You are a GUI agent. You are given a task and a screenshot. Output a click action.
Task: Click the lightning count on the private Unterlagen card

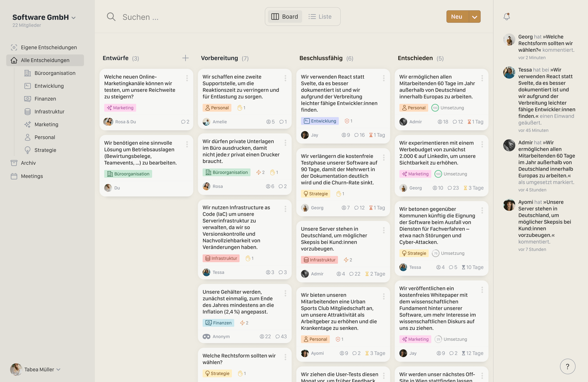[260, 172]
